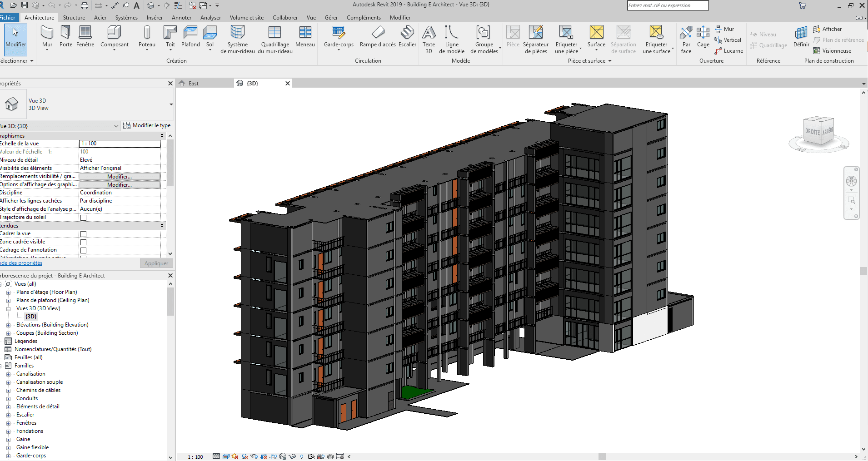Select the Fenêtre tool
The image size is (868, 461).
coord(85,39)
